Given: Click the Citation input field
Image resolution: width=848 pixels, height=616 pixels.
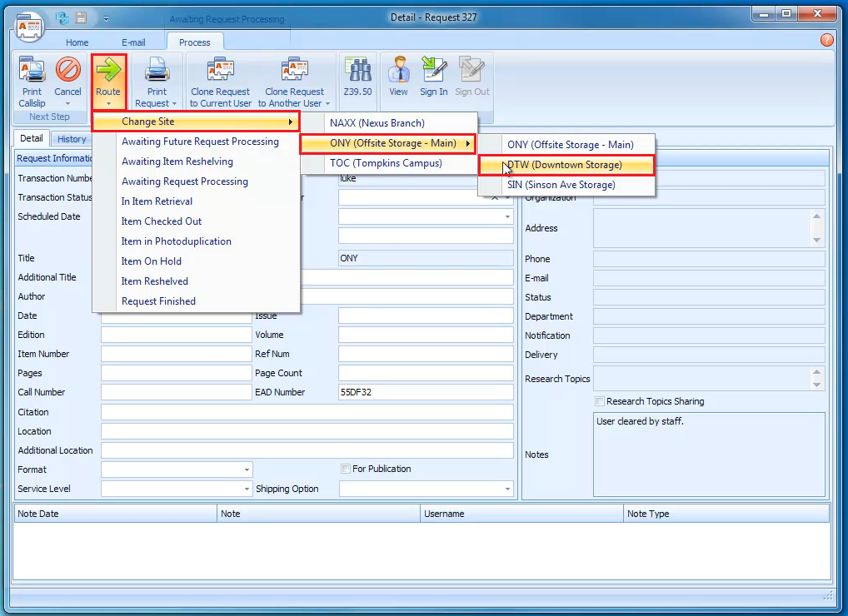Looking at the screenshot, I should 307,412.
